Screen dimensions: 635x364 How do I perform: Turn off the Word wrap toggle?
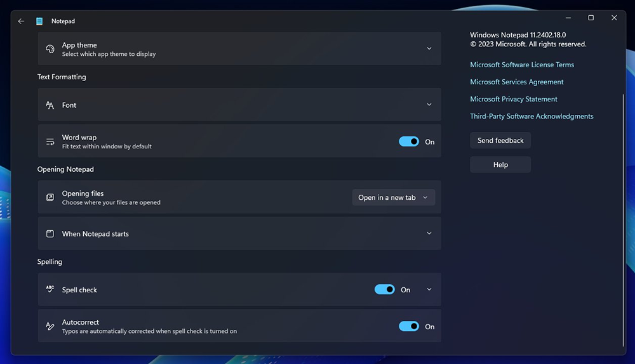pos(409,142)
